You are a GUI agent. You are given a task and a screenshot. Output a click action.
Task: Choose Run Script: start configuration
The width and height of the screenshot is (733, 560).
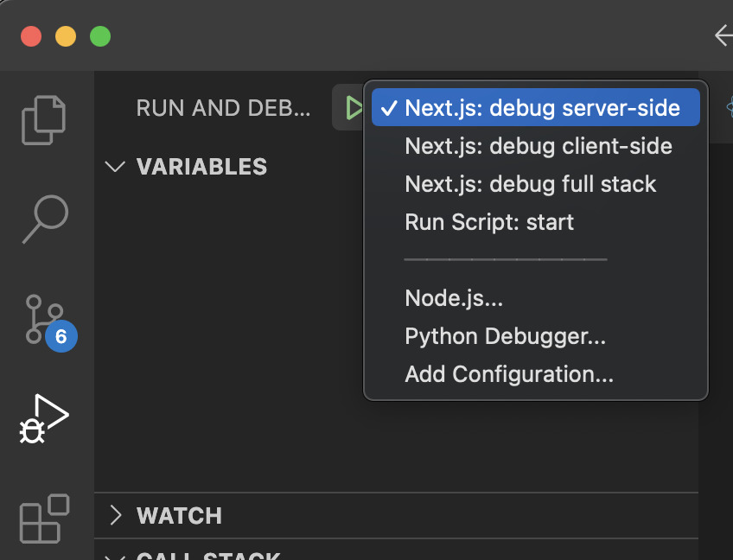[535, 222]
